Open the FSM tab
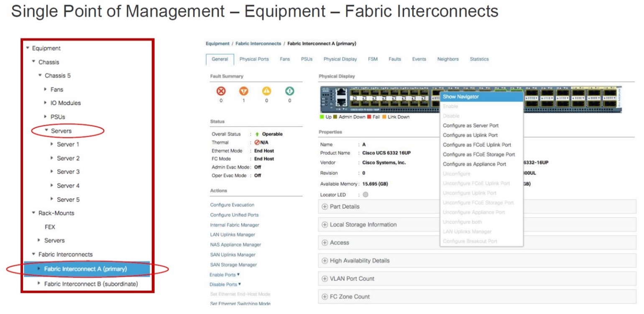The image size is (644, 314). coord(373,59)
